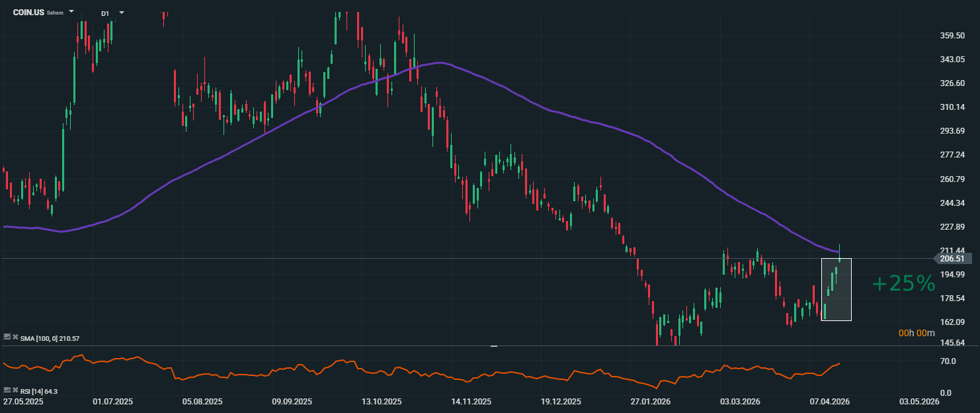Click the COIN.US instrument name
This screenshot has height=413, width=980.
(28, 13)
